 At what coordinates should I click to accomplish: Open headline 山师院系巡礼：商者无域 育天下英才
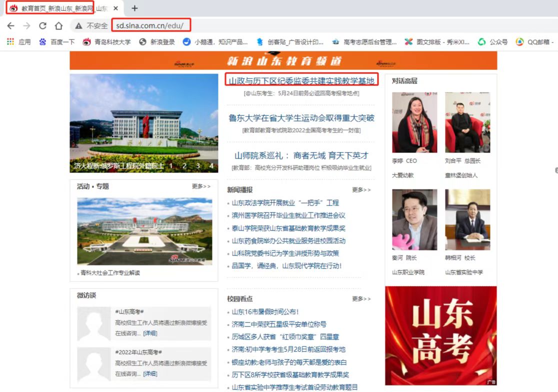click(x=301, y=155)
